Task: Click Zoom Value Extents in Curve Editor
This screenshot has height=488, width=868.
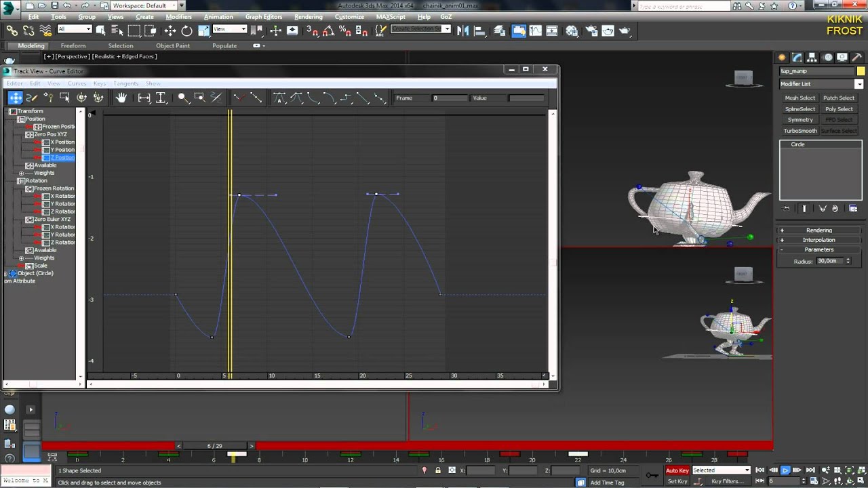Action: click(161, 98)
